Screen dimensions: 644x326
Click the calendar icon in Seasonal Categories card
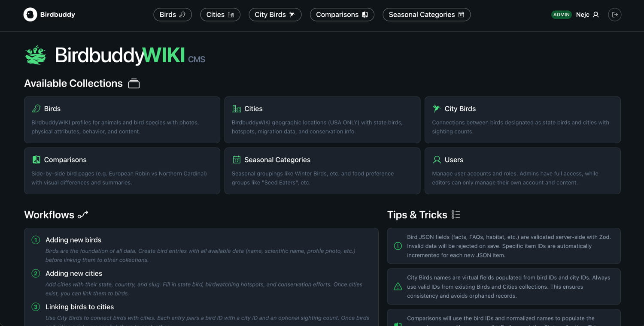coord(237,160)
